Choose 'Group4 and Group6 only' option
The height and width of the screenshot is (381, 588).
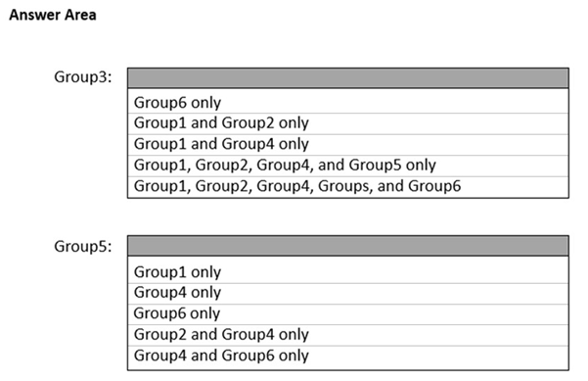coord(348,356)
